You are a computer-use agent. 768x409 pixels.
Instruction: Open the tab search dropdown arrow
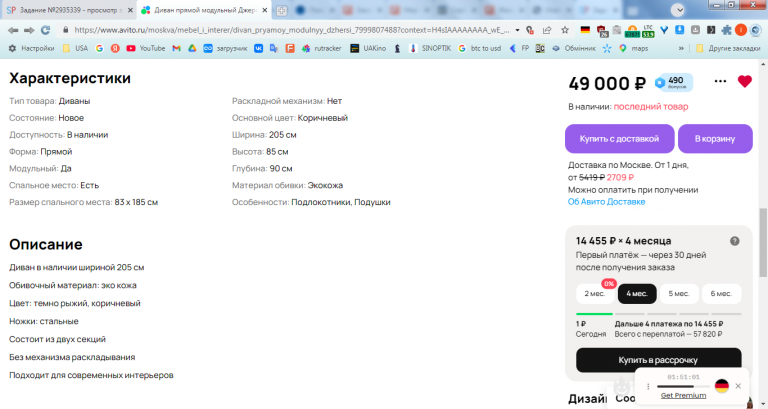tap(677, 10)
